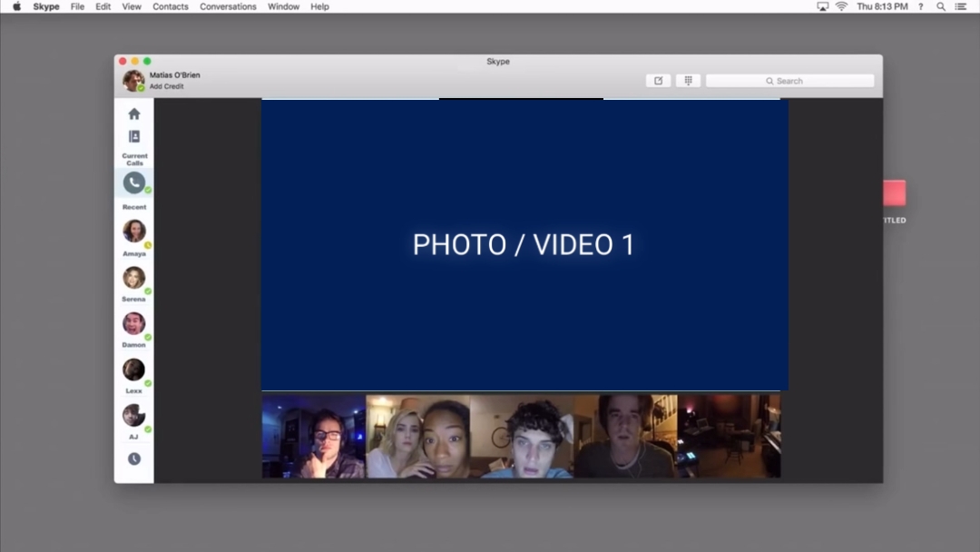Open the Notification Center list icon

click(961, 6)
